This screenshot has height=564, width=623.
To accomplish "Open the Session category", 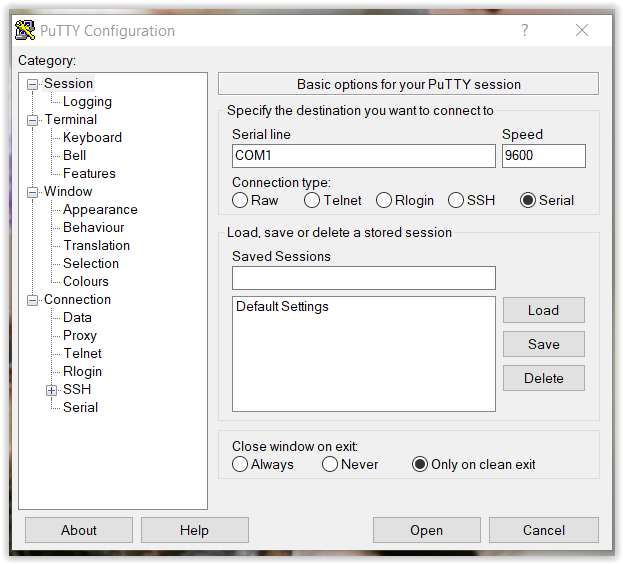I will point(68,83).
